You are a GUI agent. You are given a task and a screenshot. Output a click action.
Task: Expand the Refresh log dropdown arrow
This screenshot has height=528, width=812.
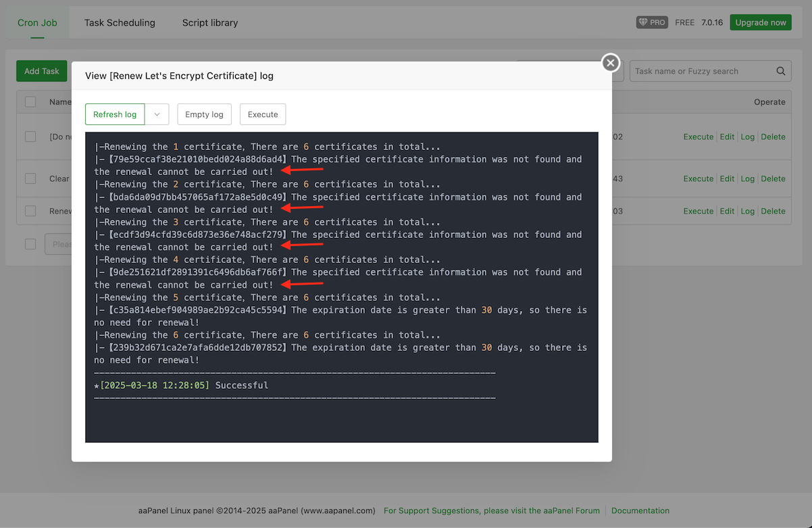click(x=157, y=114)
